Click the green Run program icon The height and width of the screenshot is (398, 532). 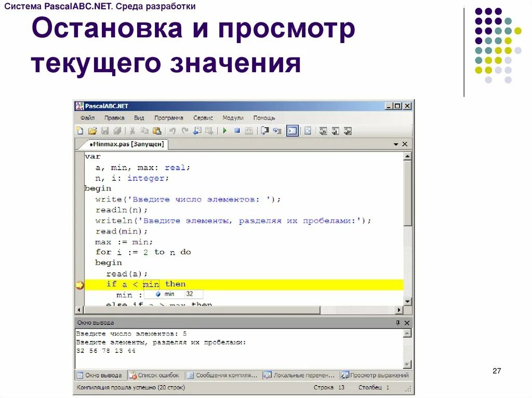click(x=224, y=131)
